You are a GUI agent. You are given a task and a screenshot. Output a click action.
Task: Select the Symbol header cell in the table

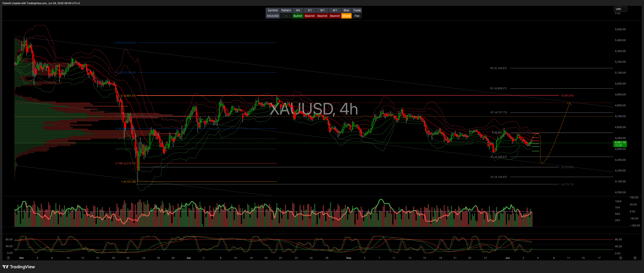point(272,10)
